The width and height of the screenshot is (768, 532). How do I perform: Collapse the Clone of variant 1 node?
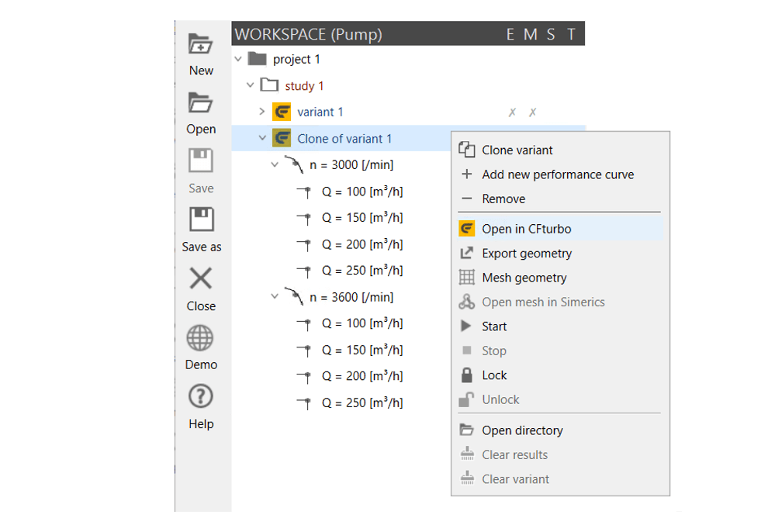262,138
